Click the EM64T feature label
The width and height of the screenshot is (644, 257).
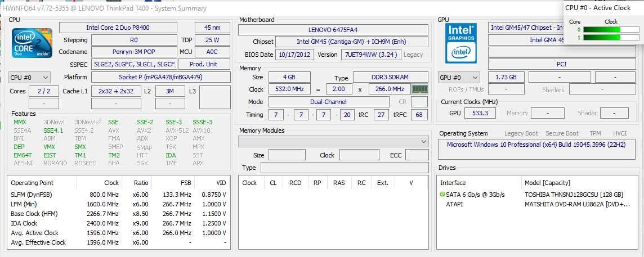[x=23, y=155]
